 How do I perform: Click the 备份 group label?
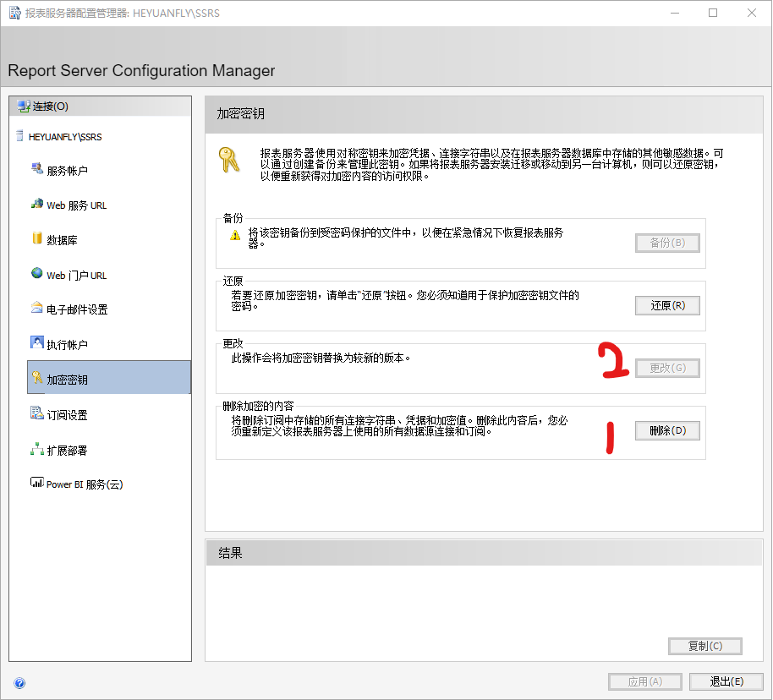pos(233,218)
